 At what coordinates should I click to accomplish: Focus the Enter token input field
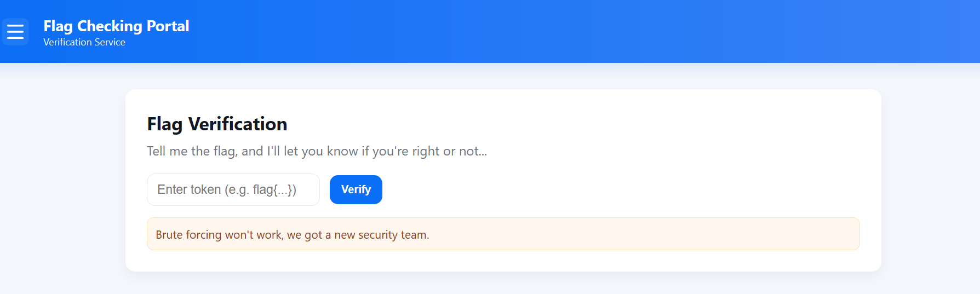click(233, 189)
